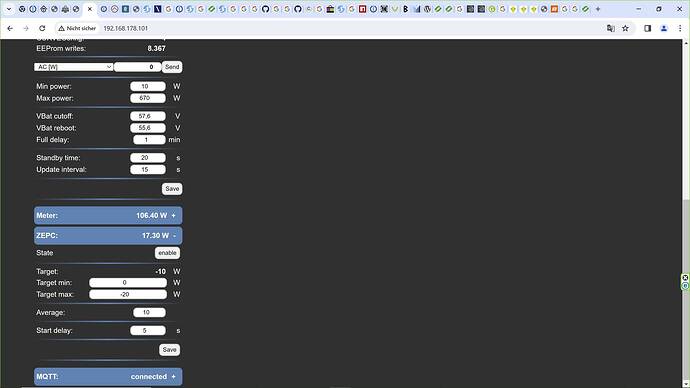Switch to the bar chart icon tab
Image resolution: width=690 pixels, height=388 pixels.
pyautogui.click(x=416, y=9)
